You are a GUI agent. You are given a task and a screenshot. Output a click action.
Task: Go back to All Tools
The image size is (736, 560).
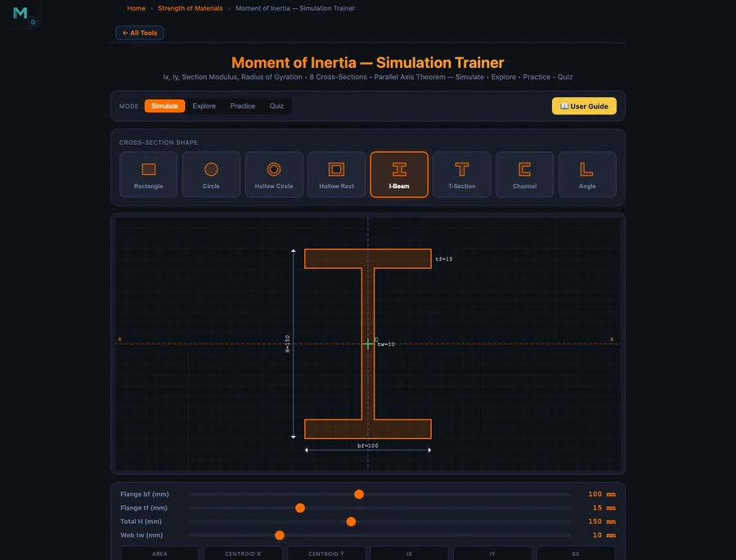tap(140, 33)
